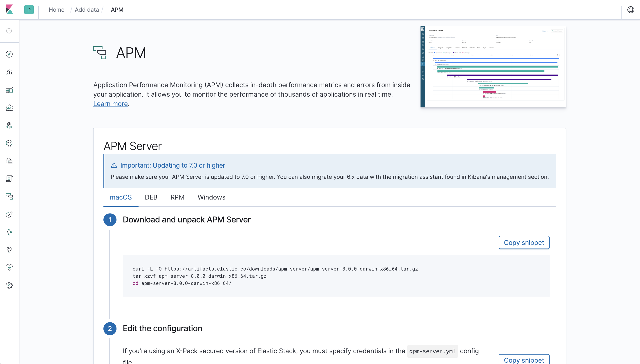Open the Logs app
The image size is (640, 364).
tap(9, 178)
